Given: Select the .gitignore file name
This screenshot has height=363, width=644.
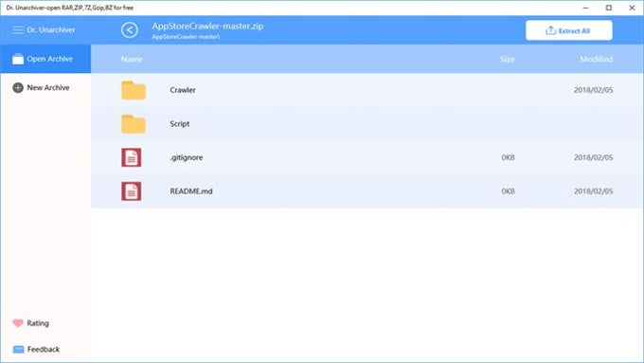Looking at the screenshot, I should (187, 157).
